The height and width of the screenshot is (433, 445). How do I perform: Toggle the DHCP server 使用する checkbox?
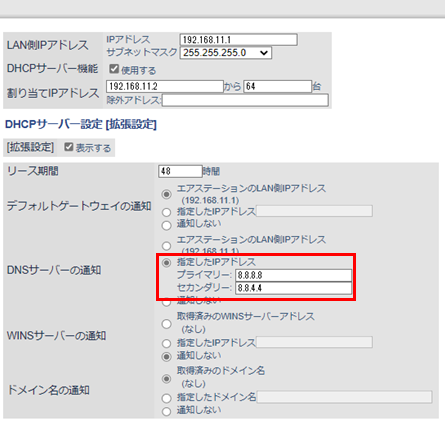click(x=114, y=69)
